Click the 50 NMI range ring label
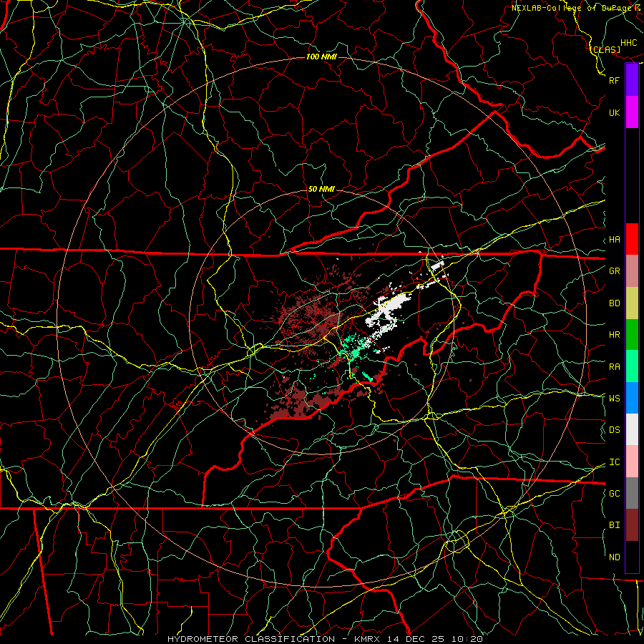The height and width of the screenshot is (644, 644). (321, 189)
